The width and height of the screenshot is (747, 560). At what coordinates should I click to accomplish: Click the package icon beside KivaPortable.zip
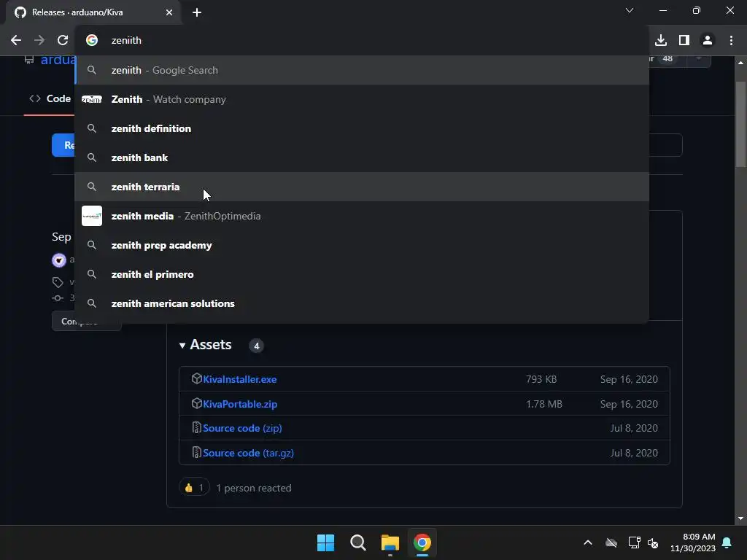tap(196, 403)
